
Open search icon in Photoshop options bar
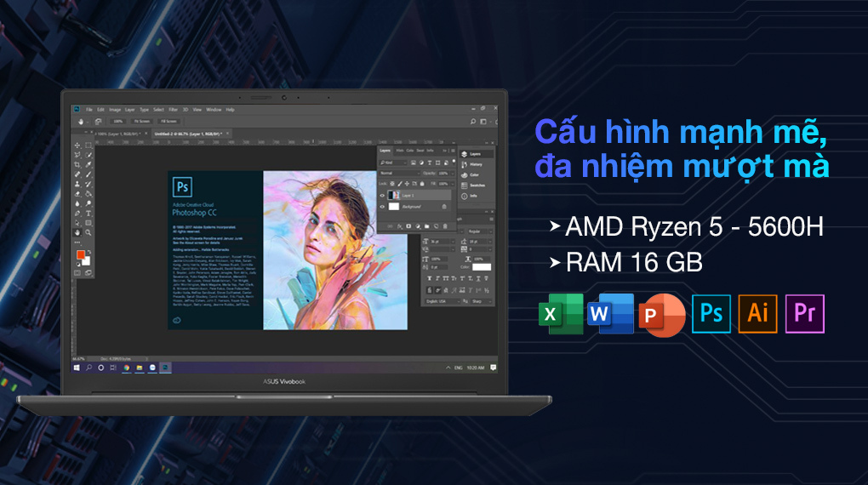[473, 121]
